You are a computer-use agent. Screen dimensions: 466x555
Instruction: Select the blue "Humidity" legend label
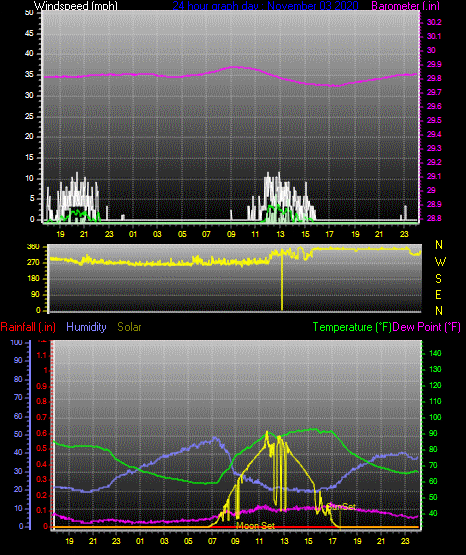pyautogui.click(x=86, y=327)
